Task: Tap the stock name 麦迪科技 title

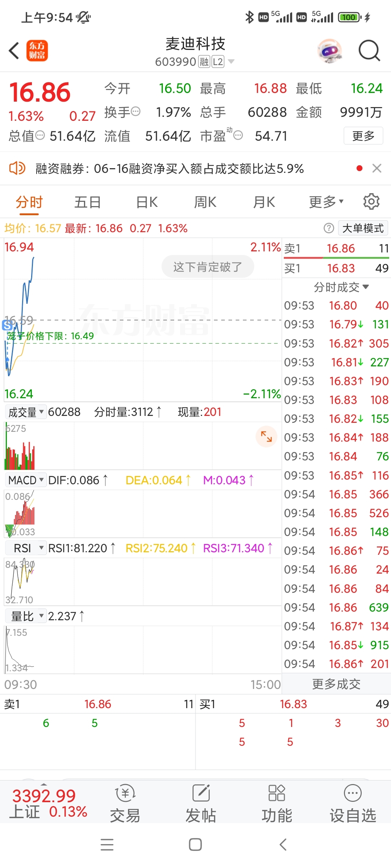Action: (x=195, y=44)
